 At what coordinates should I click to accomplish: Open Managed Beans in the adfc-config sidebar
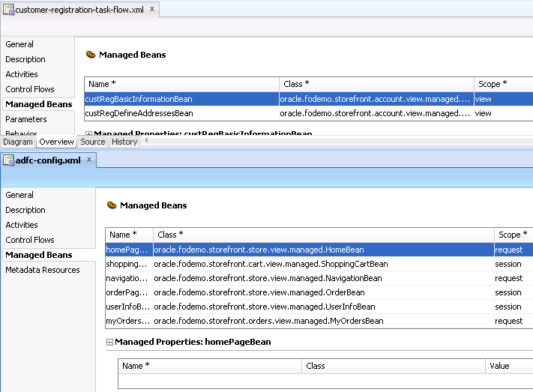click(38, 255)
